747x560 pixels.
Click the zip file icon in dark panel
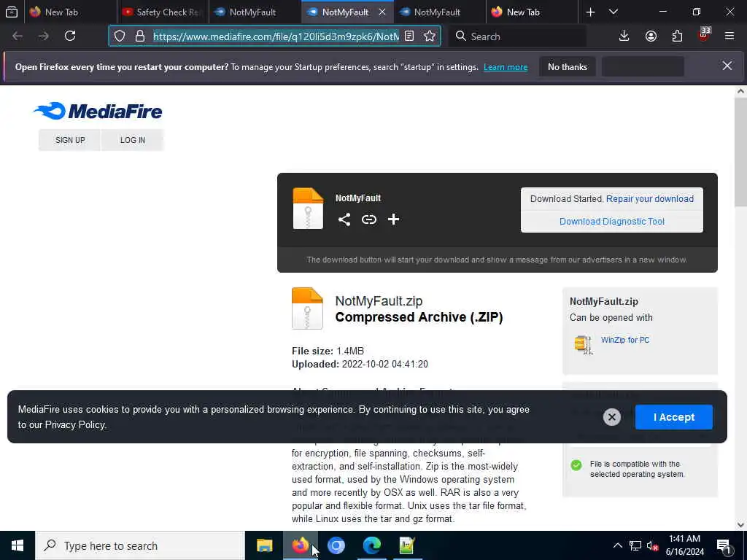(308, 209)
